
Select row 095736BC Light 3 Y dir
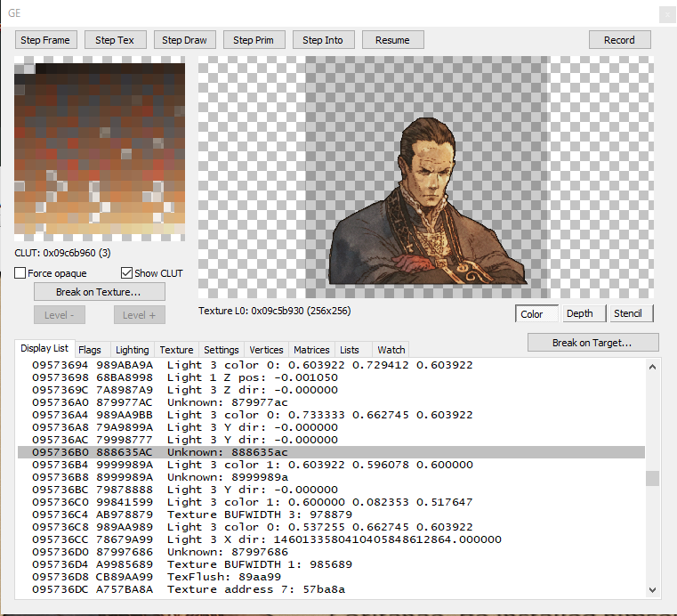(331, 490)
